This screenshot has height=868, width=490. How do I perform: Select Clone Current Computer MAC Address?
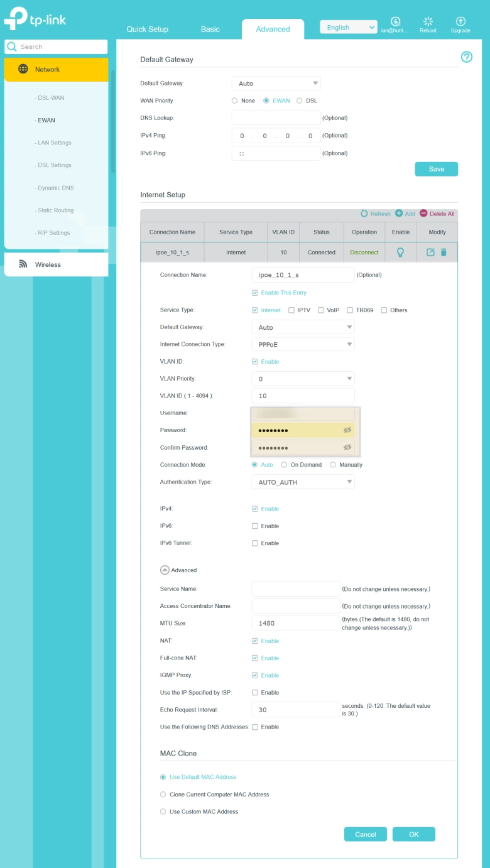pos(163,794)
